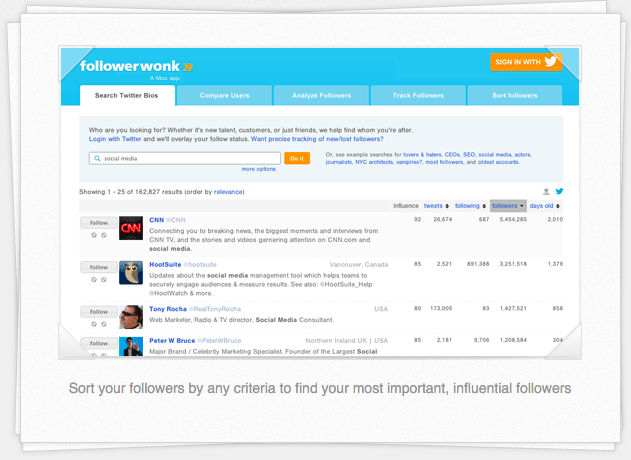Open HootSuite profile name link
Viewport: 631px width, 460px height.
point(165,264)
